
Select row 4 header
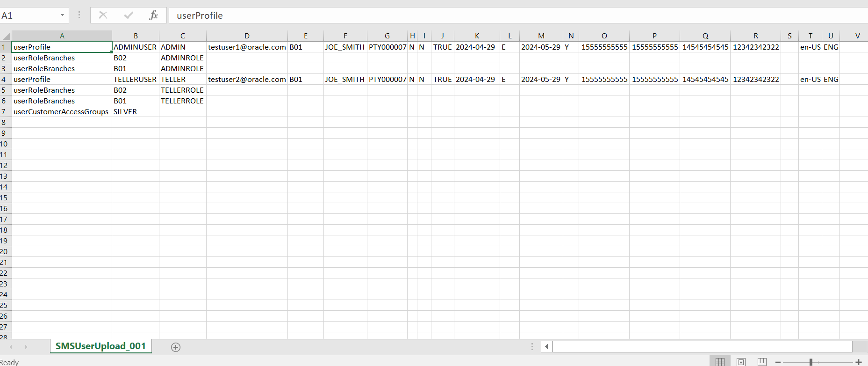5,80
